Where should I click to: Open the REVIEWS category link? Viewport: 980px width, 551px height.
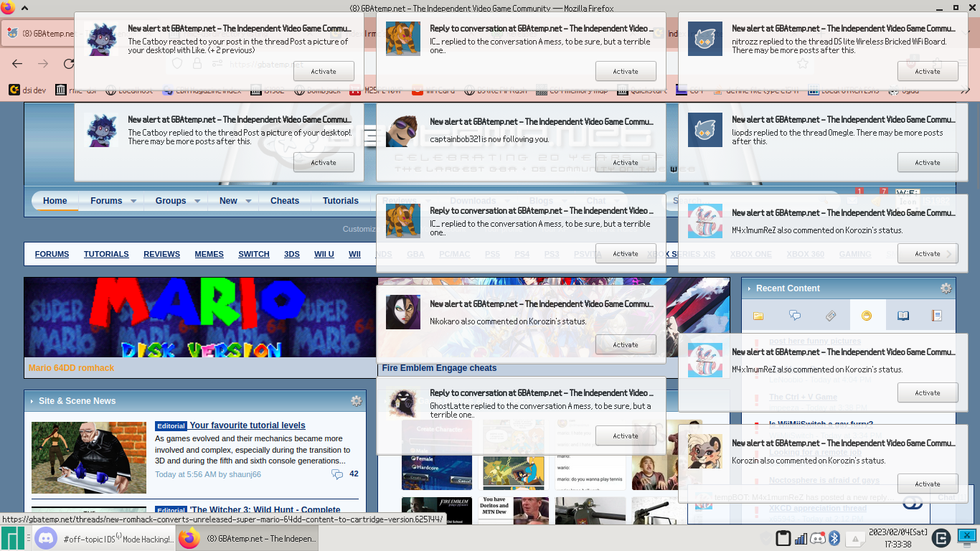(x=161, y=254)
